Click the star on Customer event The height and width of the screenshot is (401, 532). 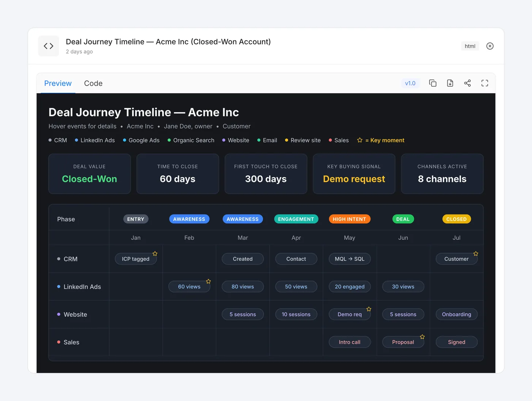(x=476, y=254)
